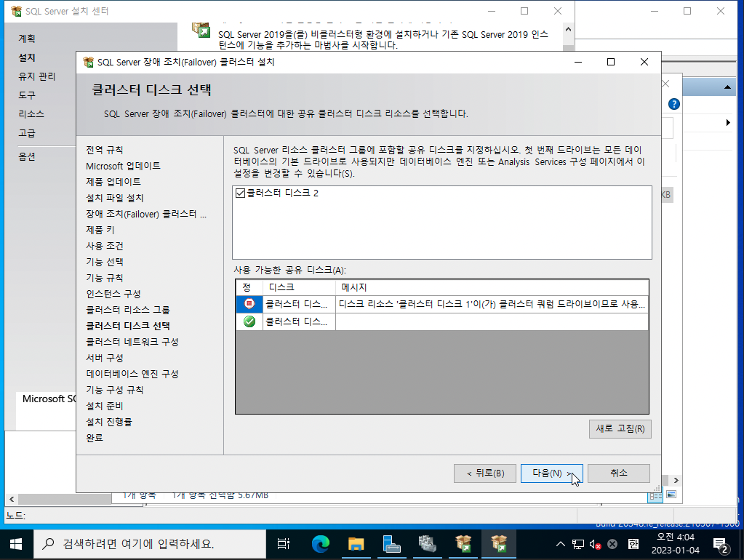Click the failover cluster wizard title icon

pyautogui.click(x=88, y=62)
